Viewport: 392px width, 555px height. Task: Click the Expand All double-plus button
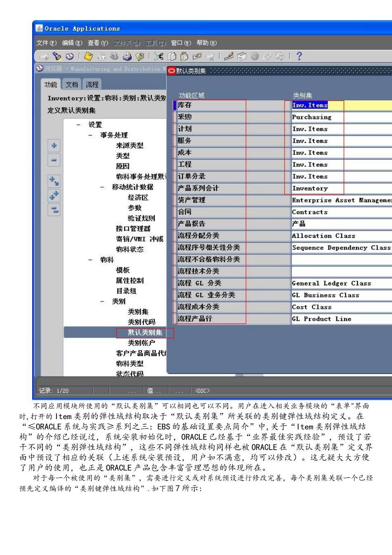pos(54,195)
